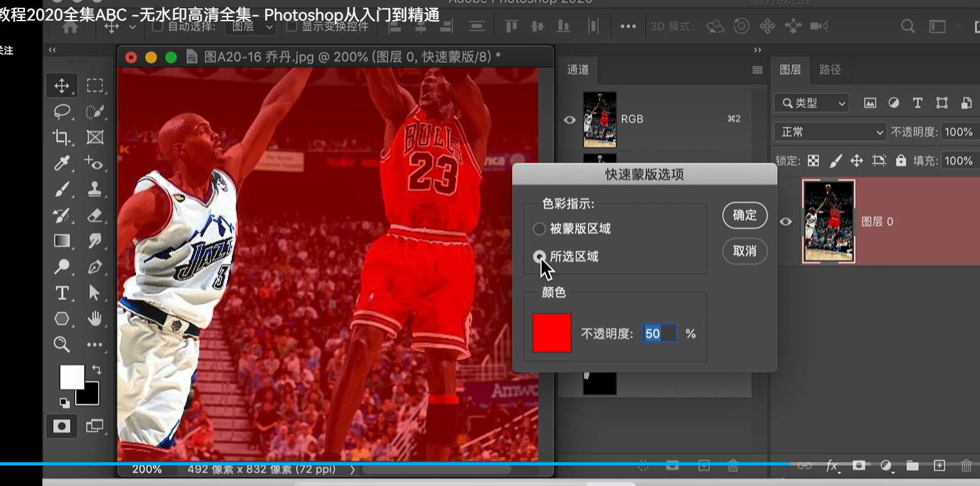Select the RGB channel thumbnail
This screenshot has width=980, height=486.
(599, 119)
